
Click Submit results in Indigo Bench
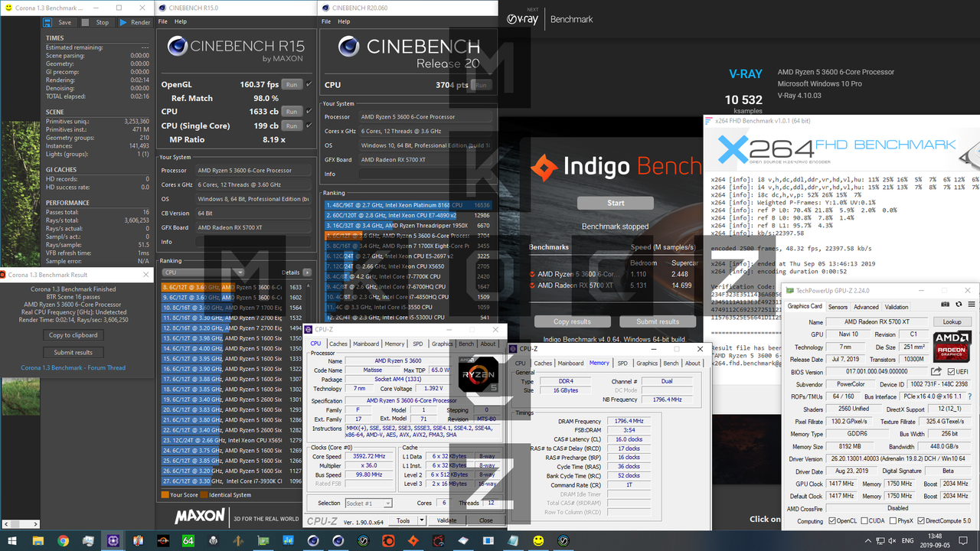point(658,321)
